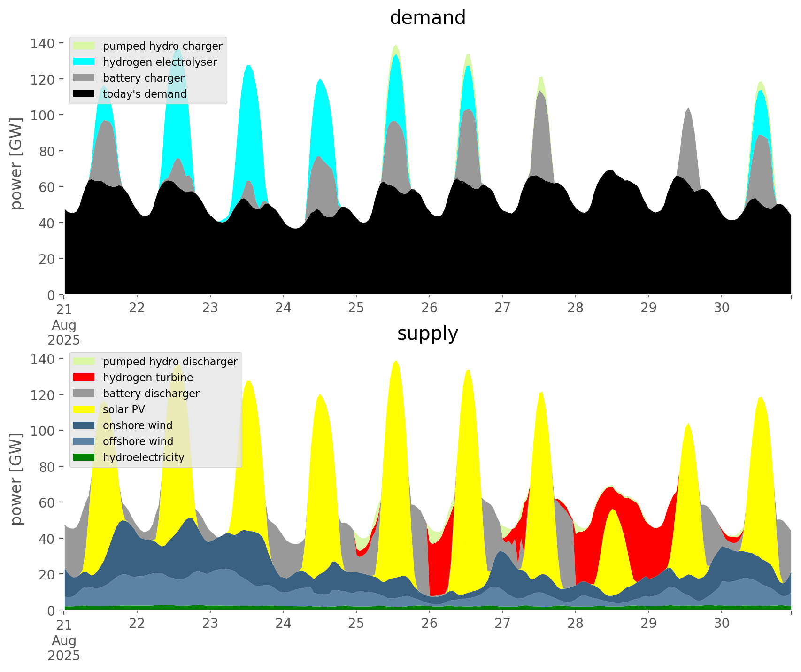Select the 'demand' chart title
Image resolution: width=801 pixels, height=672 pixels.
click(x=427, y=18)
